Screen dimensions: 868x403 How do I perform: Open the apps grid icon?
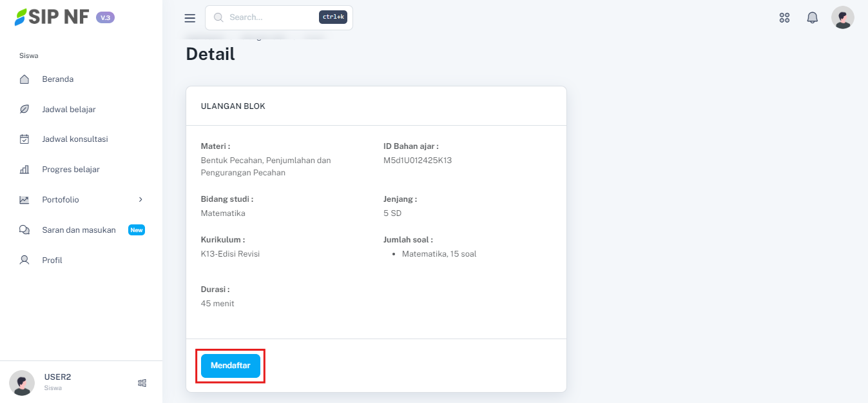pyautogui.click(x=784, y=18)
